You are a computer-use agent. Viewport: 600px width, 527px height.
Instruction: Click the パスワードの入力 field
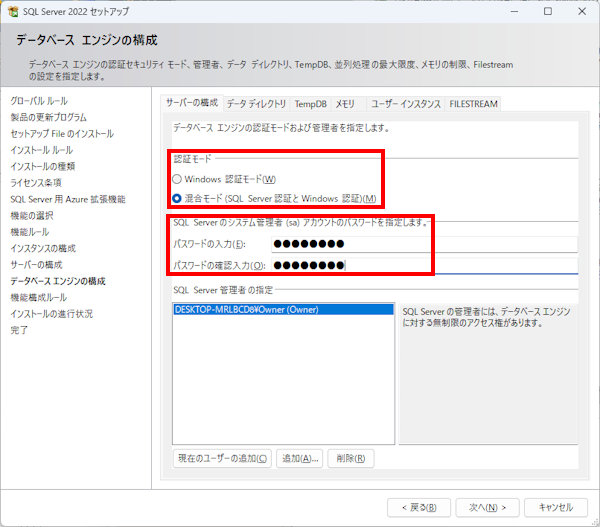(424, 244)
